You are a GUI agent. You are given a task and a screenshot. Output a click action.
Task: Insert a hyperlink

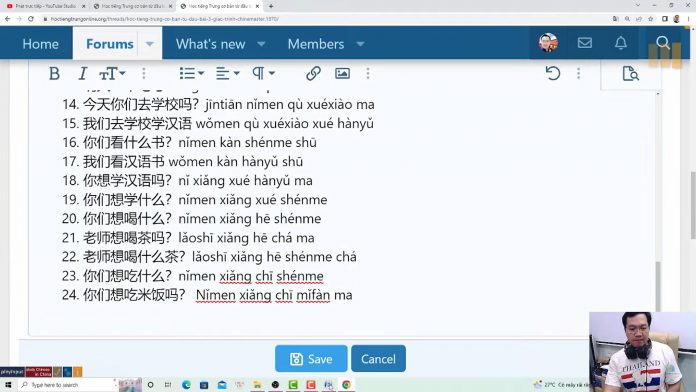(313, 73)
